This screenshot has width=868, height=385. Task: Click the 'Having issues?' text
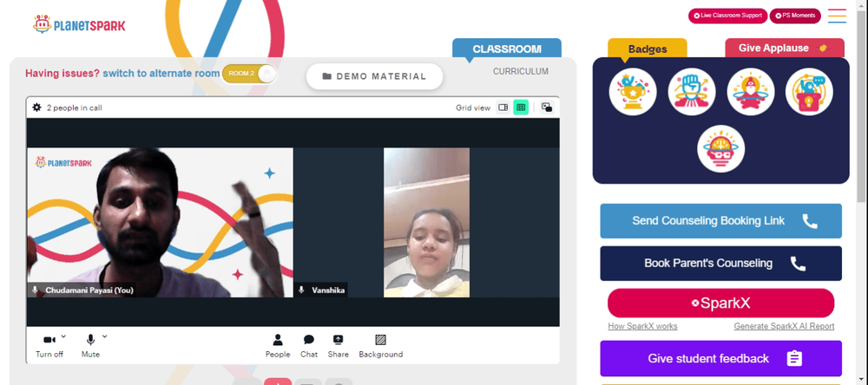62,74
